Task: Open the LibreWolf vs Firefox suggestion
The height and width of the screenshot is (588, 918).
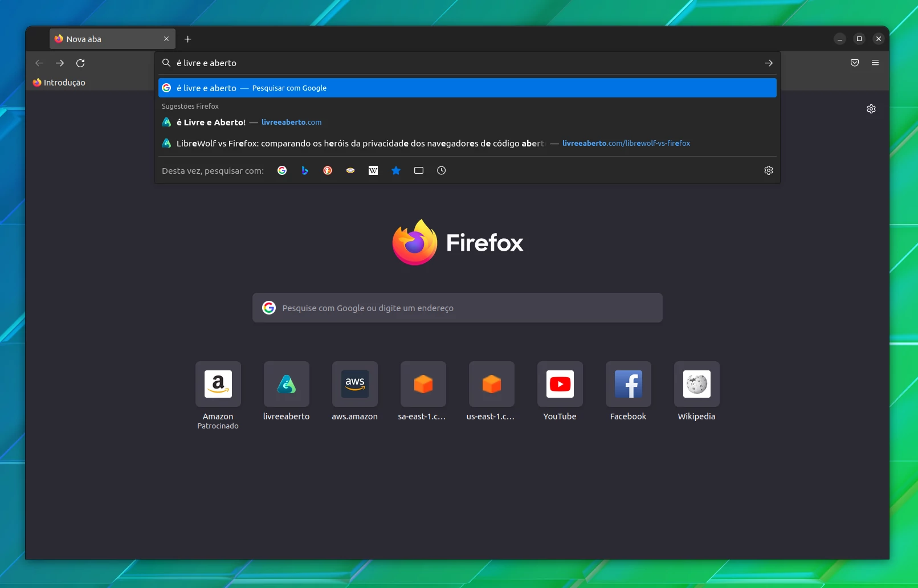Action: pos(467,143)
